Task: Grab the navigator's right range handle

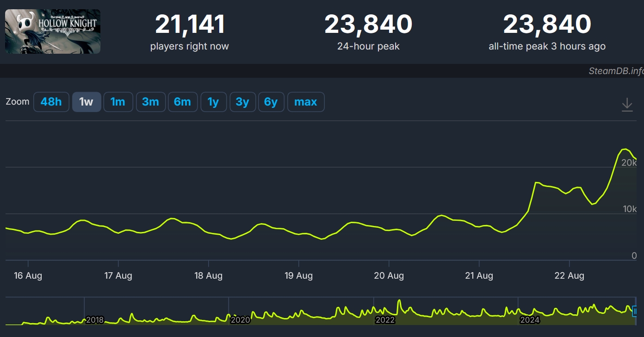Action: [x=635, y=311]
